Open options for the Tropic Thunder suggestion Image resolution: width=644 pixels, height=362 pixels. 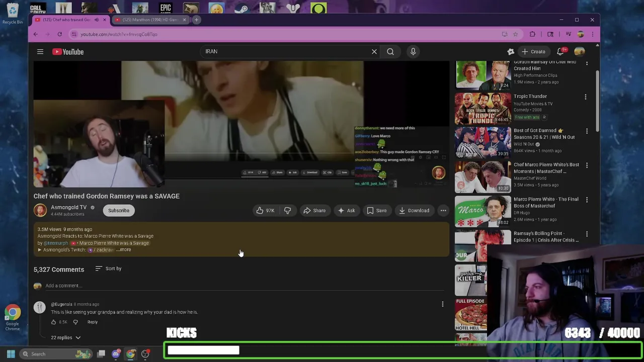click(x=586, y=97)
